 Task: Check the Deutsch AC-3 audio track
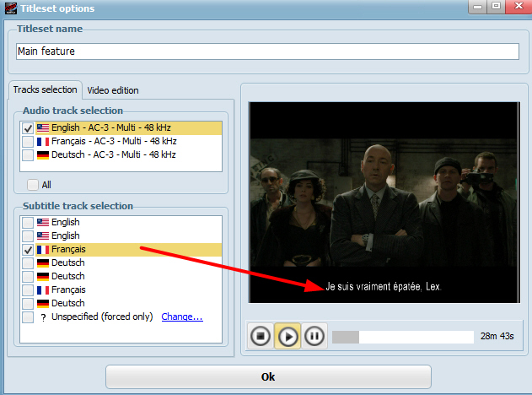click(x=28, y=155)
